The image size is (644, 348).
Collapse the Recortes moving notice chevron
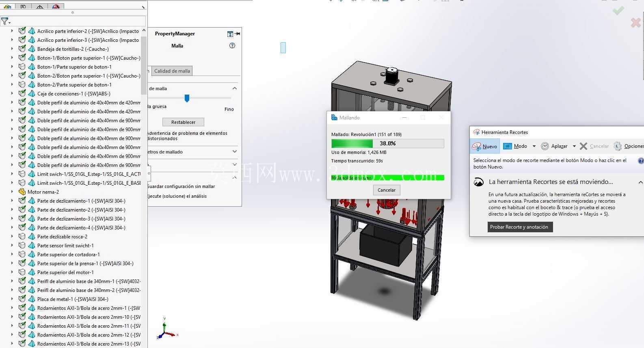(640, 182)
